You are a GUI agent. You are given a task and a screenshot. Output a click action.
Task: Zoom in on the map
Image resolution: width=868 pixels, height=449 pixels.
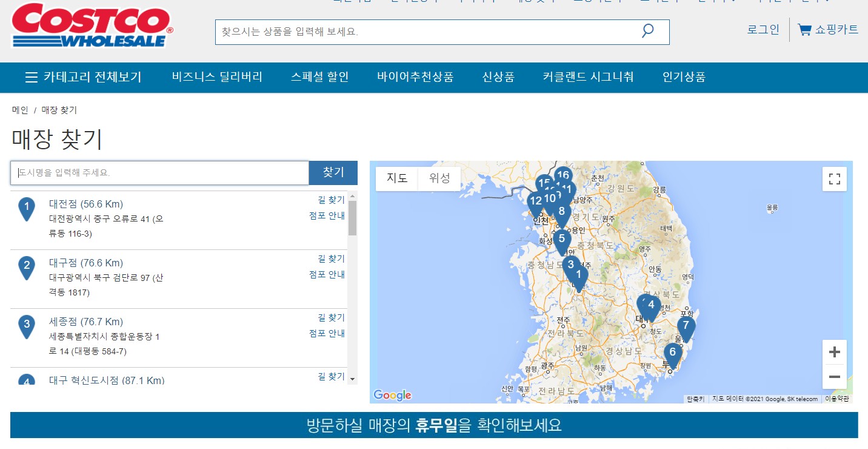(834, 352)
